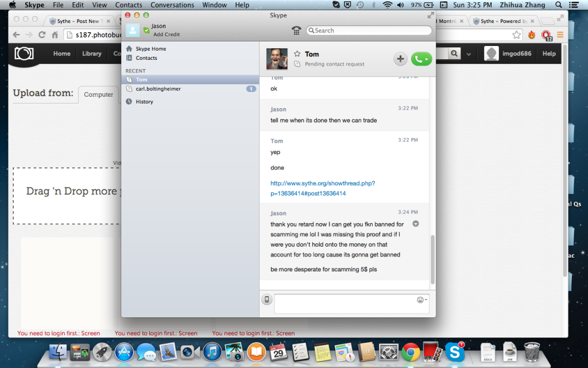Image resolution: width=588 pixels, height=368 pixels.
Task: Call Tom with the green phone button
Action: coord(421,59)
